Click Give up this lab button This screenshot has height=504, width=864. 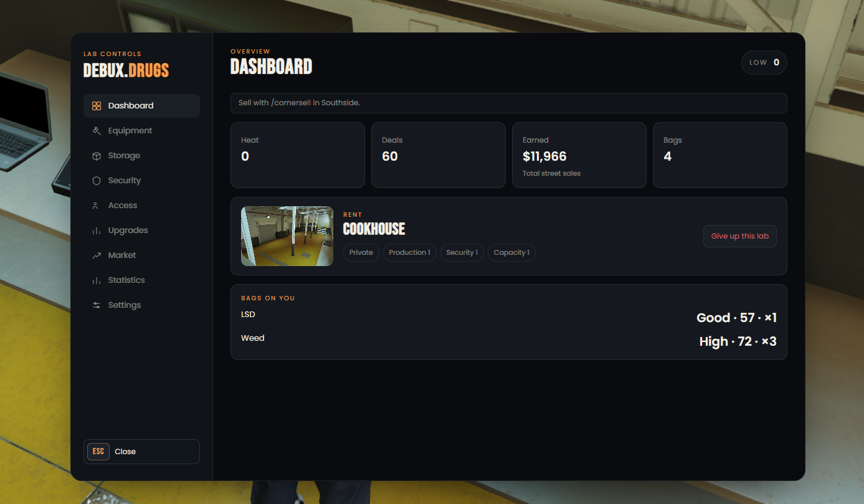point(740,236)
